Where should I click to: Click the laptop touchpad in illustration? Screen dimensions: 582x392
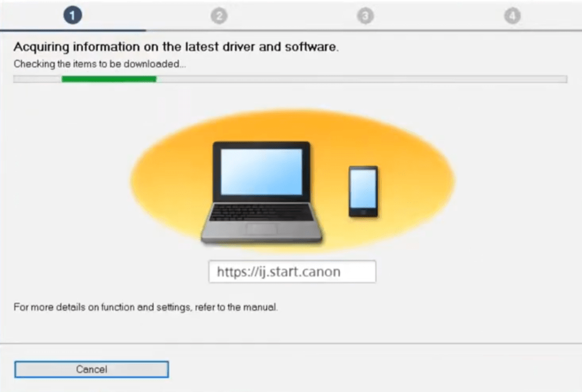[261, 229]
